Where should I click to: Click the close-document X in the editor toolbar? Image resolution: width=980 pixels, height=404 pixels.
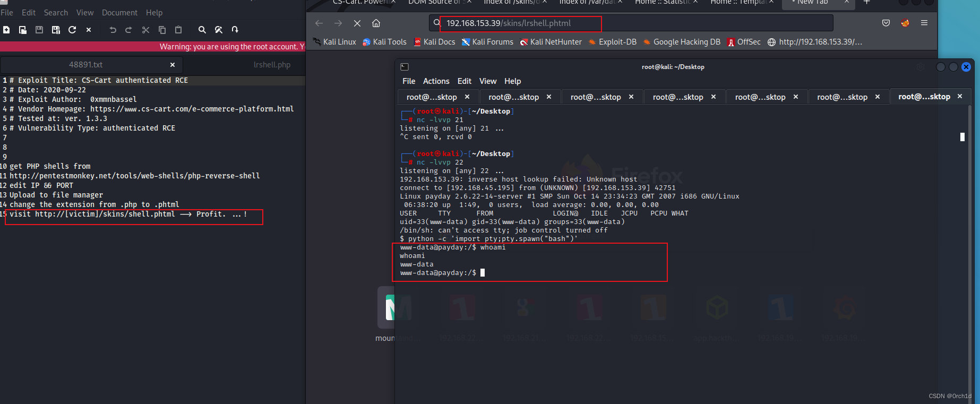(89, 30)
